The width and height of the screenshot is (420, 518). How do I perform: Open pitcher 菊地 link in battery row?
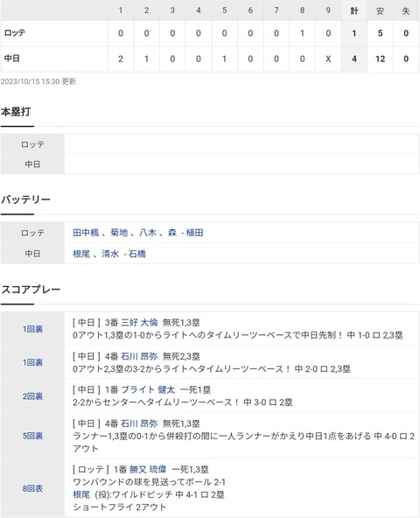pos(119,233)
